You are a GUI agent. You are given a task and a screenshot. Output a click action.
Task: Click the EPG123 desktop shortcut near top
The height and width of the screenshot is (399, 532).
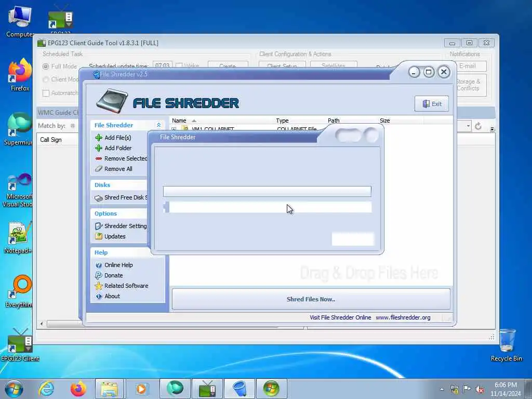pos(60,20)
